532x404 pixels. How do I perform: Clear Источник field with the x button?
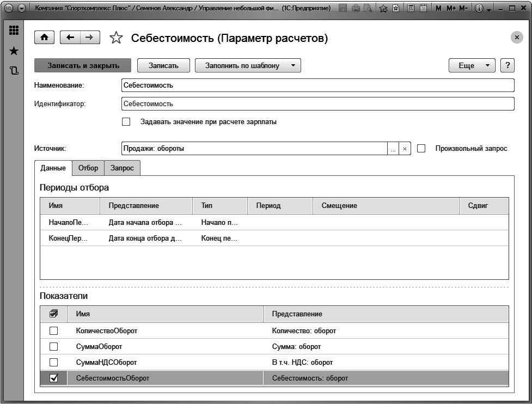405,149
